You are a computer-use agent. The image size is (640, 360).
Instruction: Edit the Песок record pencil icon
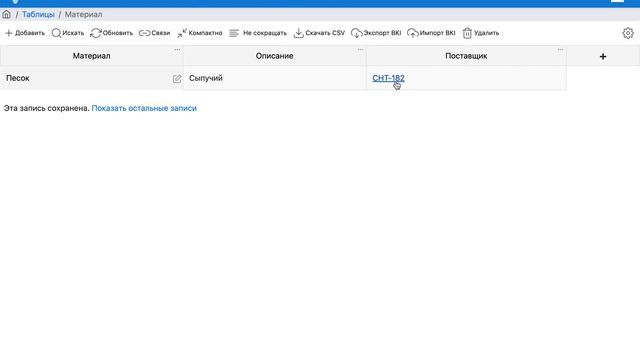point(177,79)
